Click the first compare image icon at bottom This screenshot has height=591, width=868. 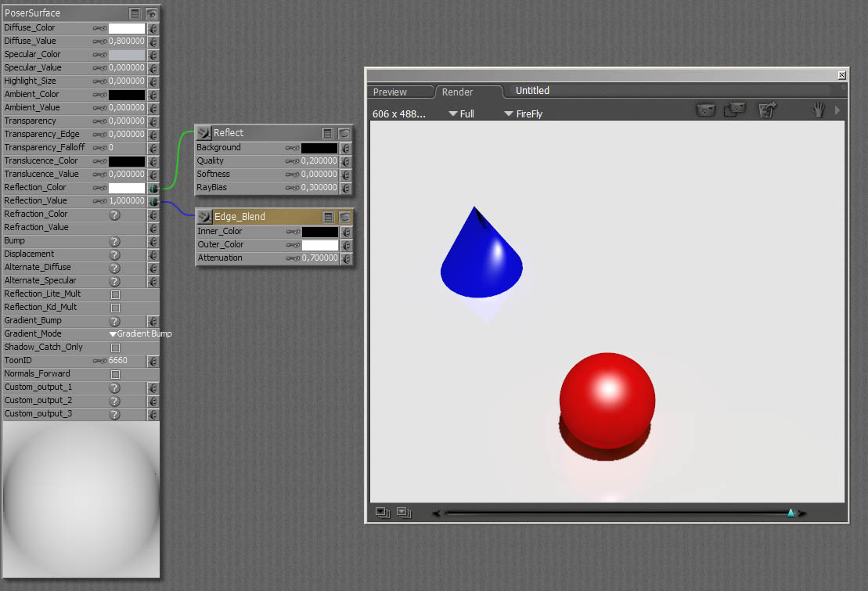point(383,513)
